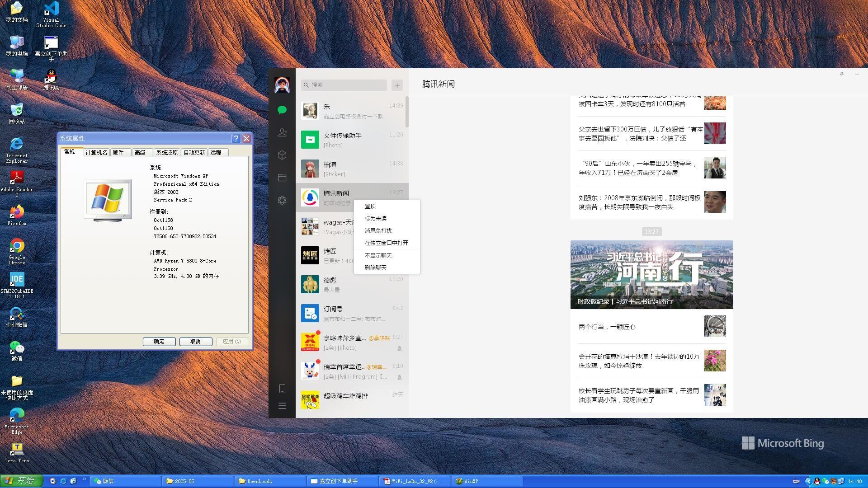Screen dimensions: 868x488
Task: Choose 消息免打扰 in context menu
Action: (387, 230)
